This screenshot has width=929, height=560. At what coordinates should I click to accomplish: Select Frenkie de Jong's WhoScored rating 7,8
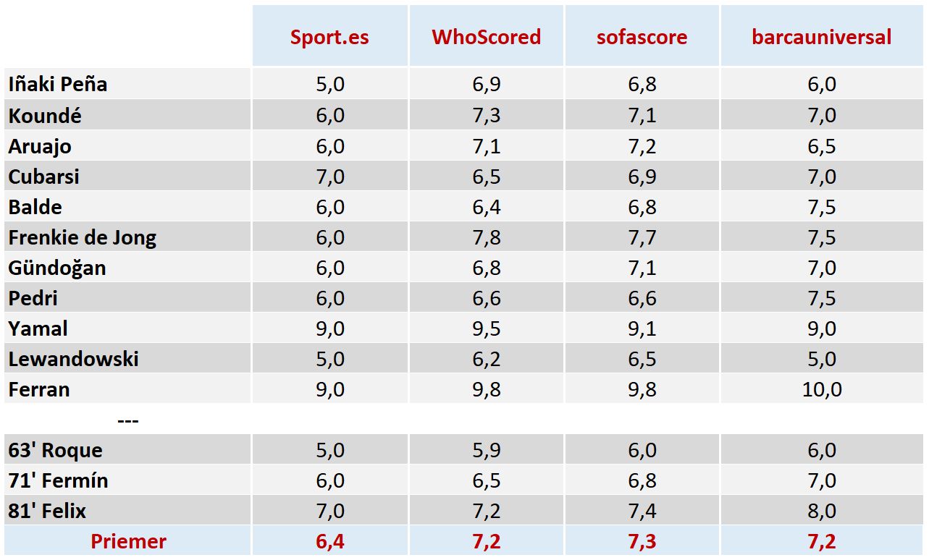pos(486,237)
